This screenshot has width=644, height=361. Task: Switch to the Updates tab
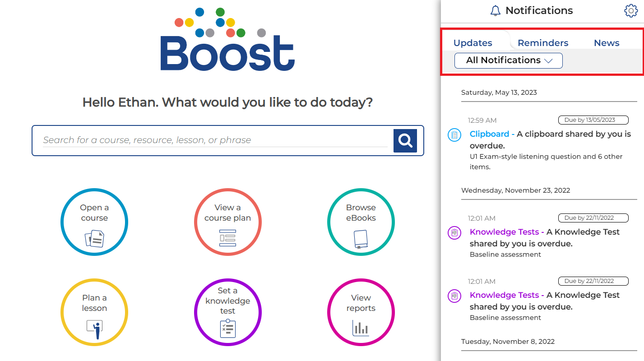point(473,43)
